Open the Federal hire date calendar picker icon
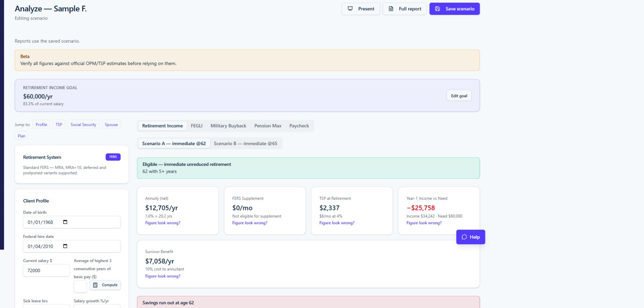Screen dimensions: 644x308 [x=65, y=246]
